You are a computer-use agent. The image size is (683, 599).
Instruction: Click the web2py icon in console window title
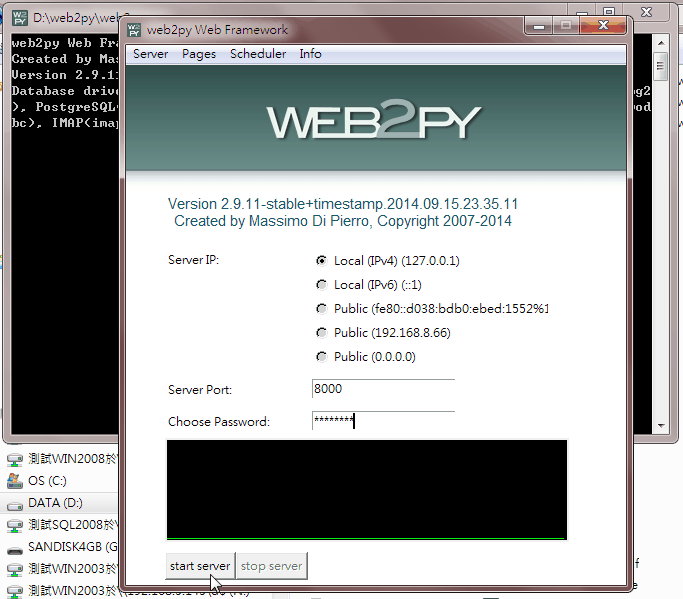[x=20, y=18]
